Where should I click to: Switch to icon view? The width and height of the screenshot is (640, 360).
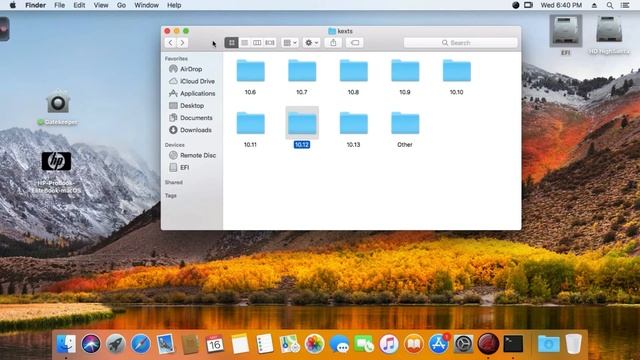tap(231, 42)
